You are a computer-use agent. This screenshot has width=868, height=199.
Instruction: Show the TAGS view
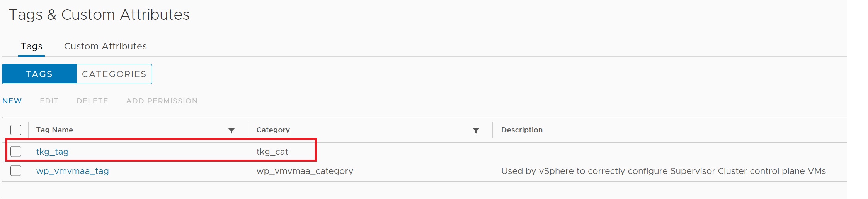[39, 74]
